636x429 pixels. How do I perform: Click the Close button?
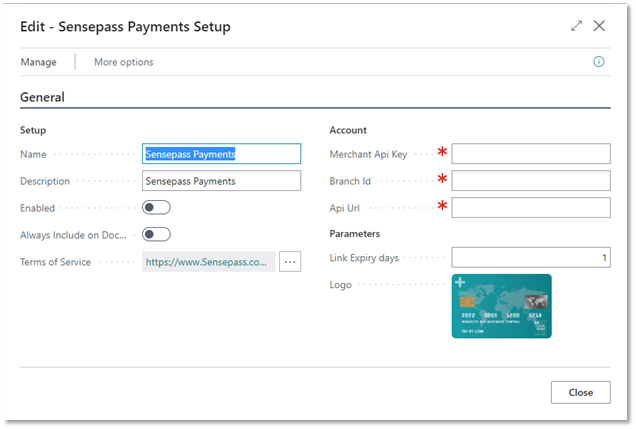tap(580, 392)
